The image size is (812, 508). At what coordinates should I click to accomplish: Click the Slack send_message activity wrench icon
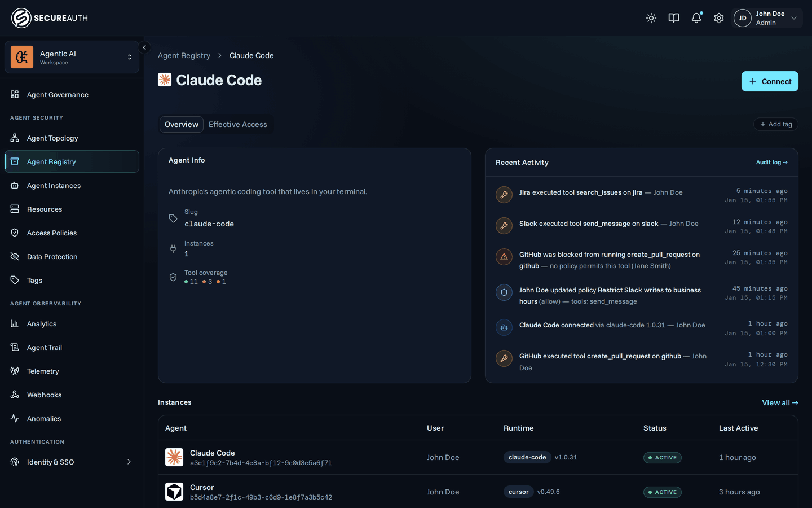click(x=504, y=226)
